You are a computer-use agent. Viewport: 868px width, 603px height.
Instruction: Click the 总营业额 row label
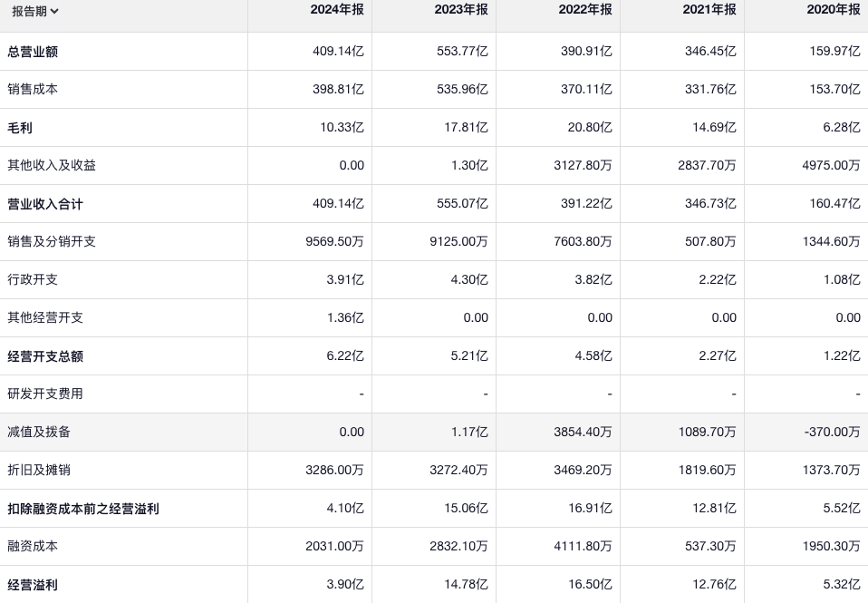(33, 52)
